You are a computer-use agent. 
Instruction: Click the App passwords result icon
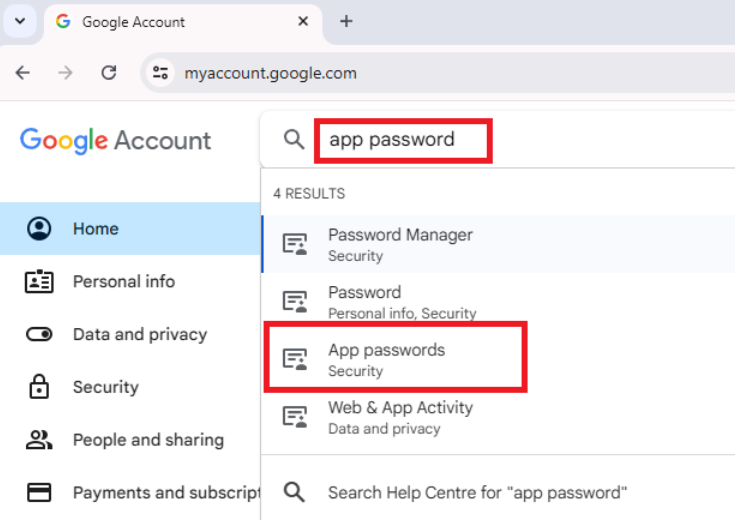point(295,359)
